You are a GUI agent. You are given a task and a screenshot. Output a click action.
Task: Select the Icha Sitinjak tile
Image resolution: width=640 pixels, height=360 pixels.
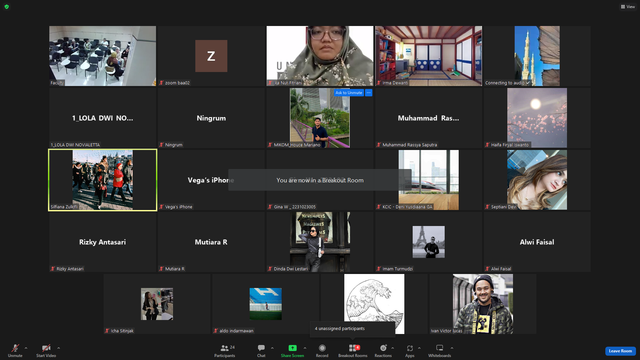coord(157,304)
